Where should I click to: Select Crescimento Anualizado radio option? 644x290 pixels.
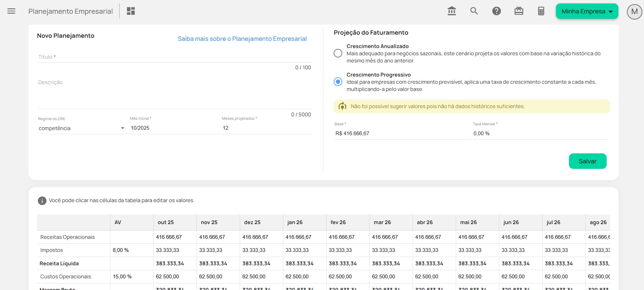pos(338,54)
